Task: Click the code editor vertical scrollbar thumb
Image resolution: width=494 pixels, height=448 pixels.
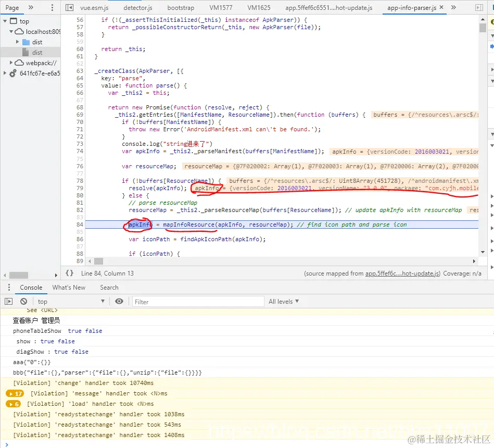Action: 483,28
